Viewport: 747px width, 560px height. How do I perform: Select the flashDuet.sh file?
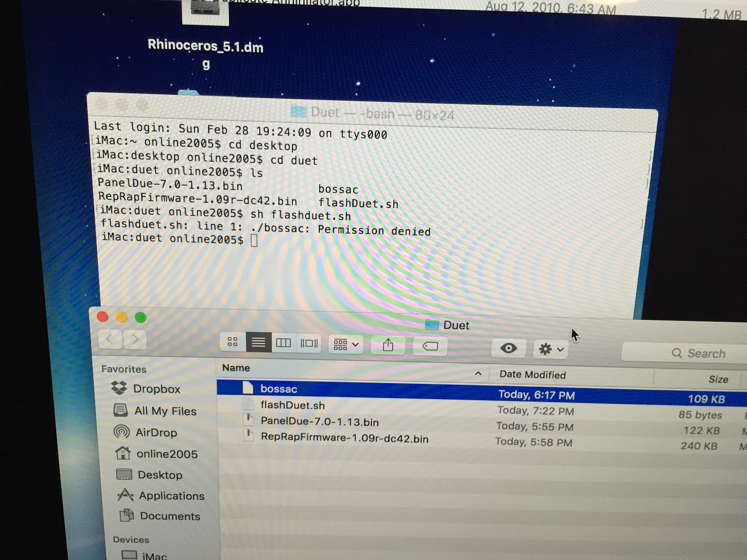292,405
